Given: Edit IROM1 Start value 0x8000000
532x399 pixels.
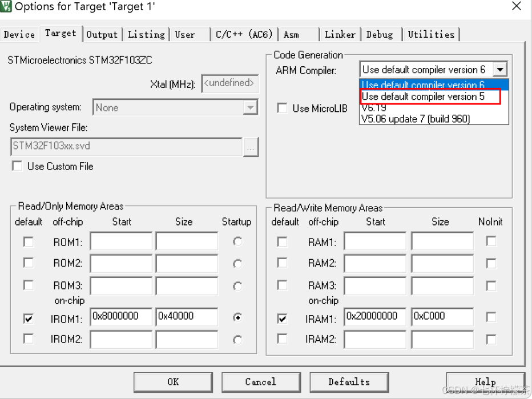Looking at the screenshot, I should pyautogui.click(x=121, y=317).
